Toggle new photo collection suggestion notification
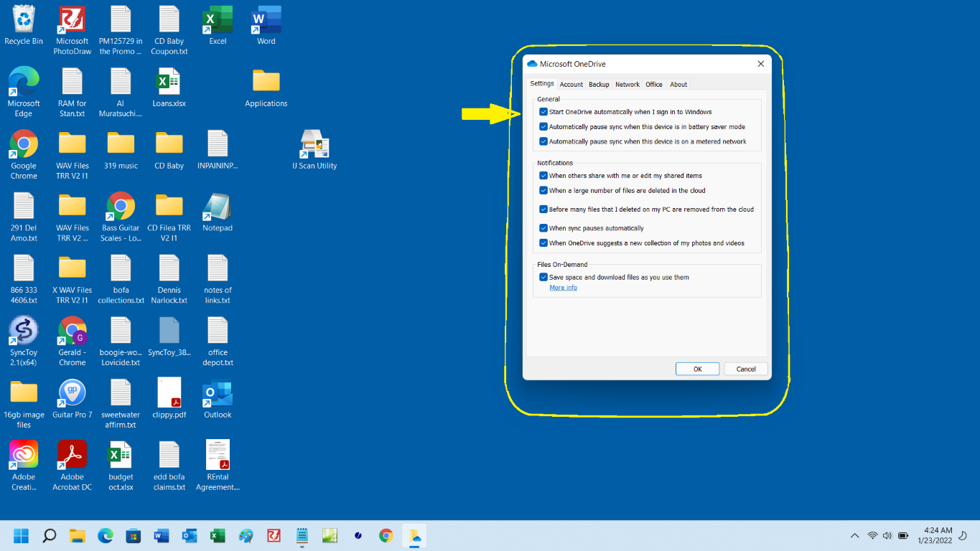The image size is (980, 551). point(543,243)
